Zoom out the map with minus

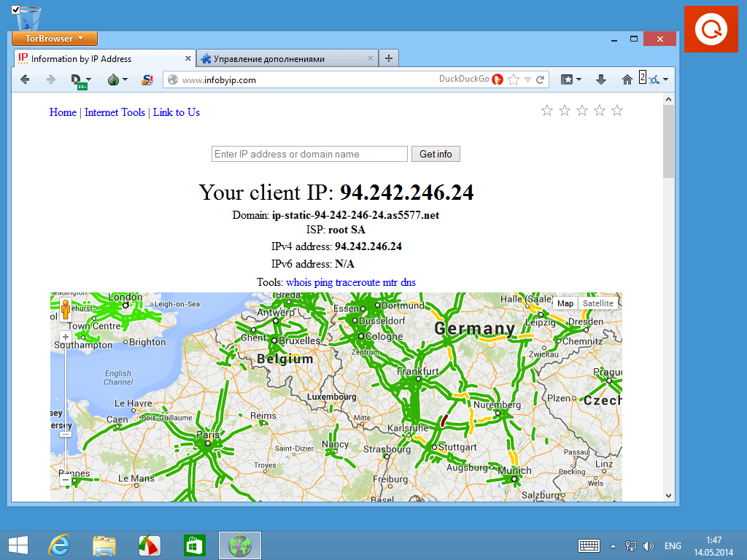[66, 480]
